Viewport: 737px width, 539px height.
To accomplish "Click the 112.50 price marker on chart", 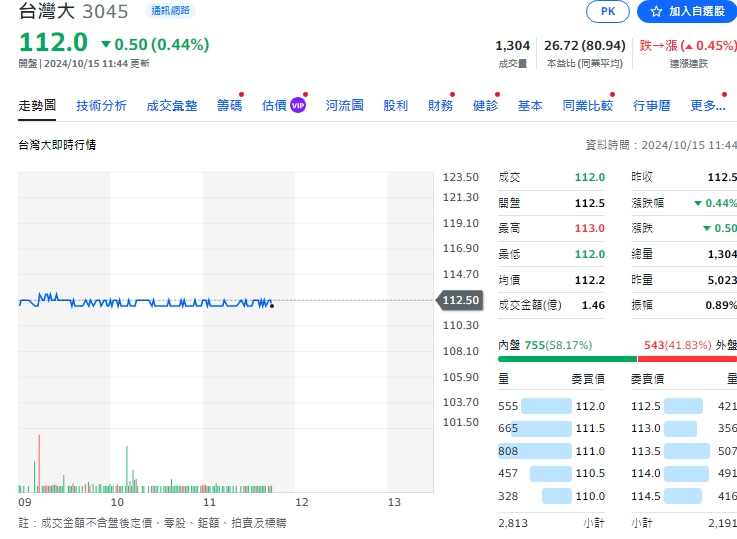I will [x=460, y=300].
